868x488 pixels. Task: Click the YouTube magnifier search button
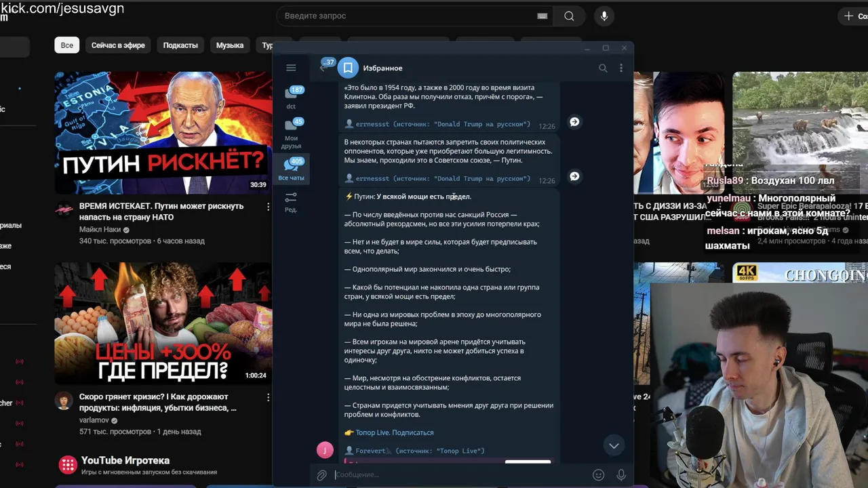[x=569, y=16]
